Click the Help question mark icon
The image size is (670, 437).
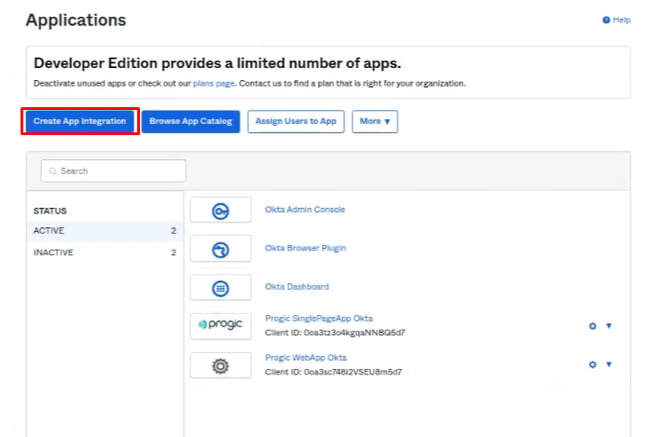click(606, 20)
